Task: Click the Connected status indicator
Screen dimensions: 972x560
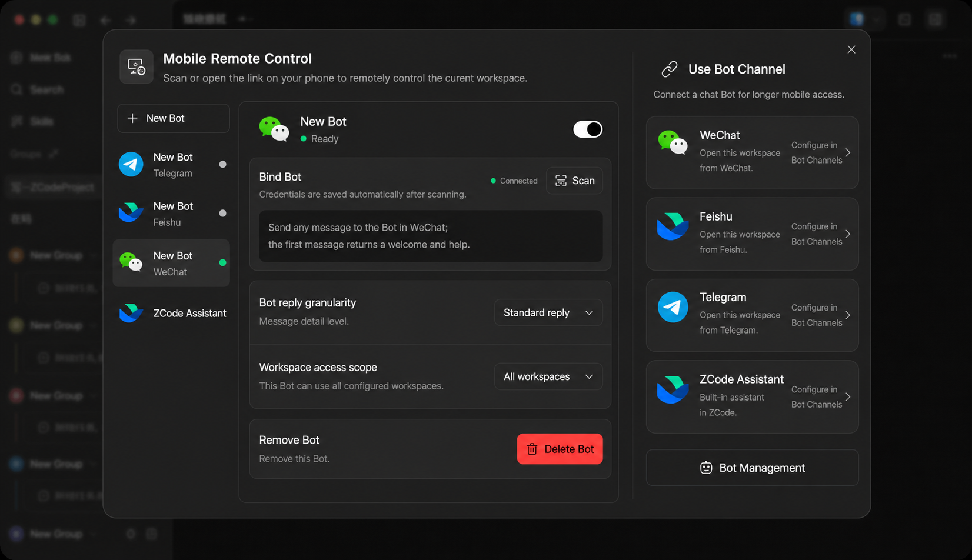Action: (514, 181)
